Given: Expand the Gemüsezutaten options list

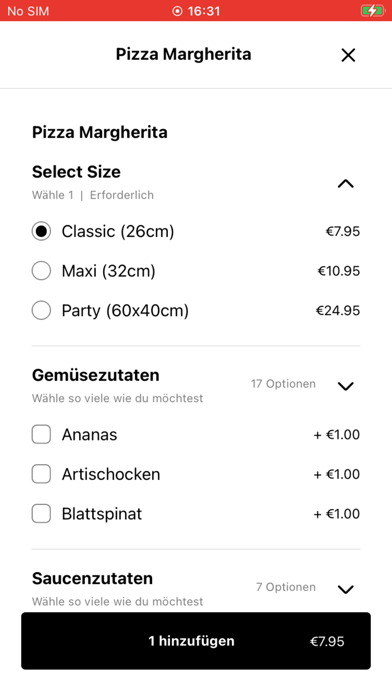Looking at the screenshot, I should pos(345,386).
